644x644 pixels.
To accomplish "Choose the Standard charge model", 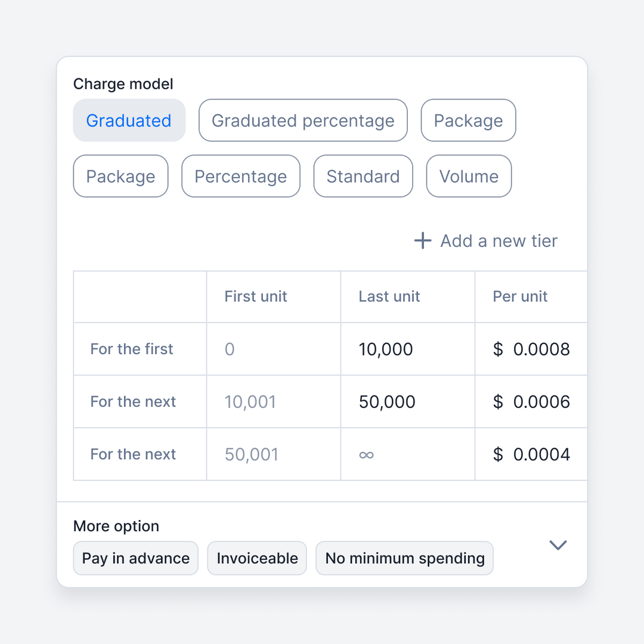I will click(x=363, y=176).
